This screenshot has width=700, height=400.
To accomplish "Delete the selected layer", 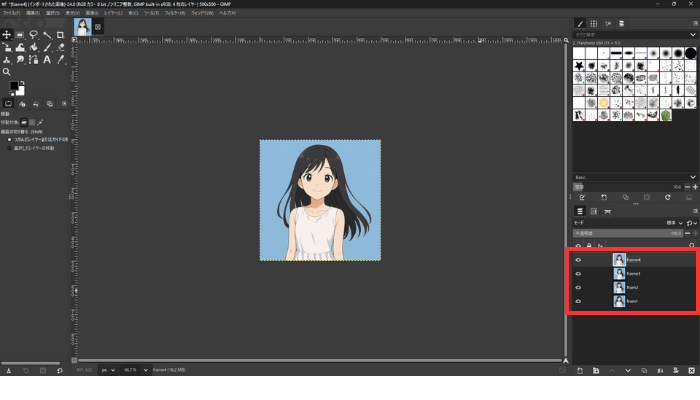I will [692, 371].
